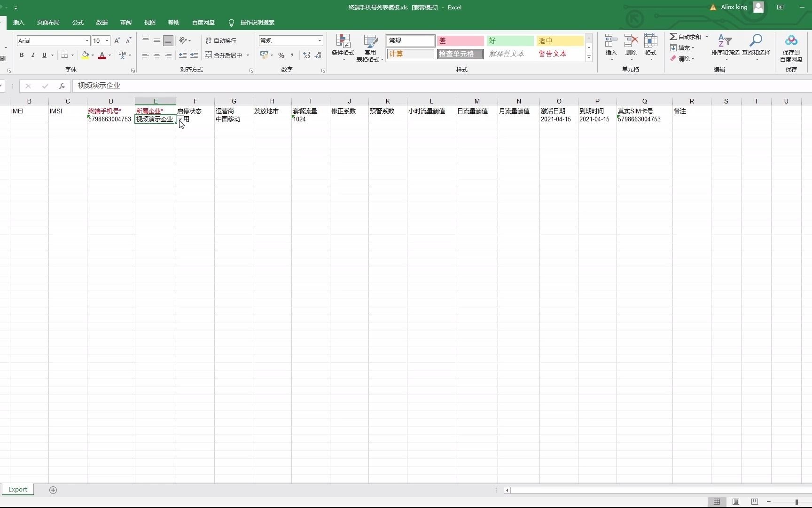Select the Export sheet tab
The width and height of the screenshot is (812, 508).
point(18,490)
